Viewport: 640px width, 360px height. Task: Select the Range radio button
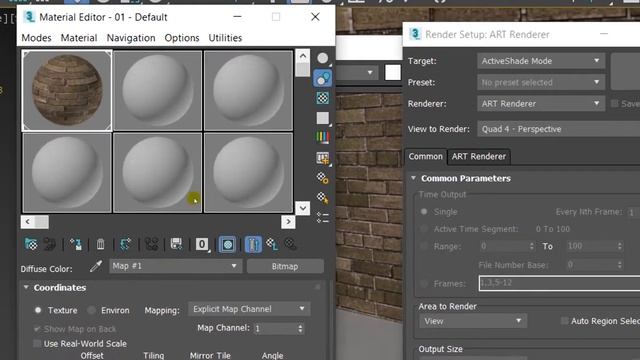tap(424, 246)
